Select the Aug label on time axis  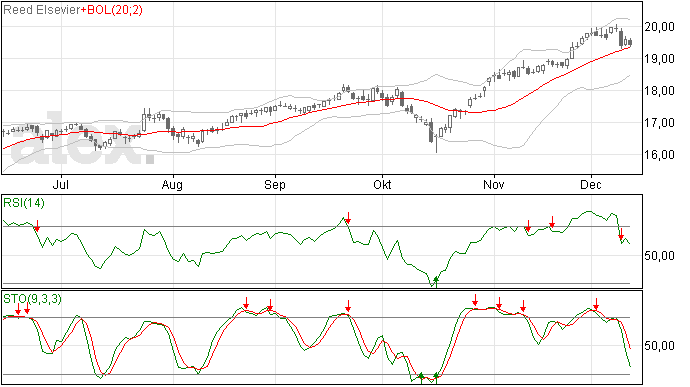[x=172, y=184]
